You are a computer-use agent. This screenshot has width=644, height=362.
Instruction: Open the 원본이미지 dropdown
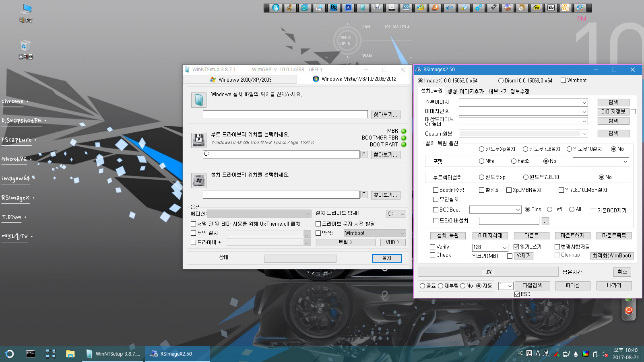(523, 103)
